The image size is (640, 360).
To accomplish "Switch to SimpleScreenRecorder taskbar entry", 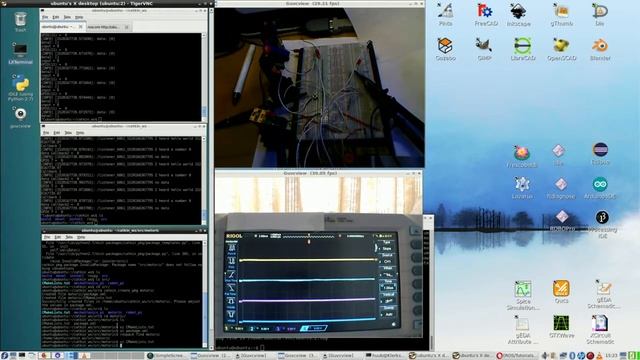I will [166, 356].
